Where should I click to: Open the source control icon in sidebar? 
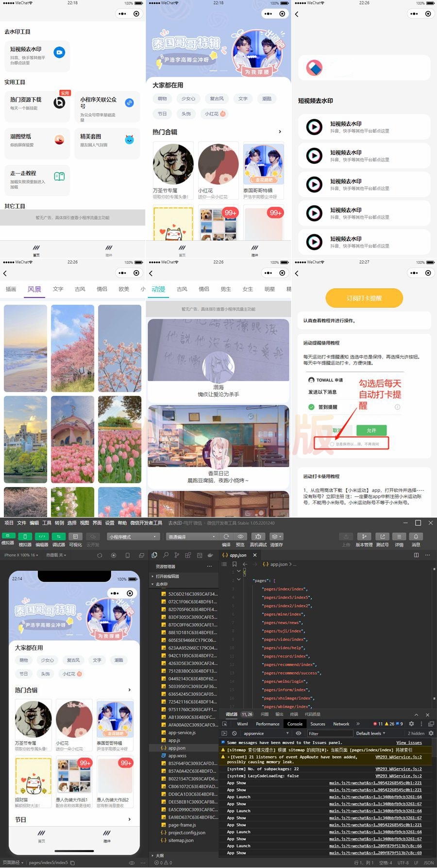tap(176, 555)
